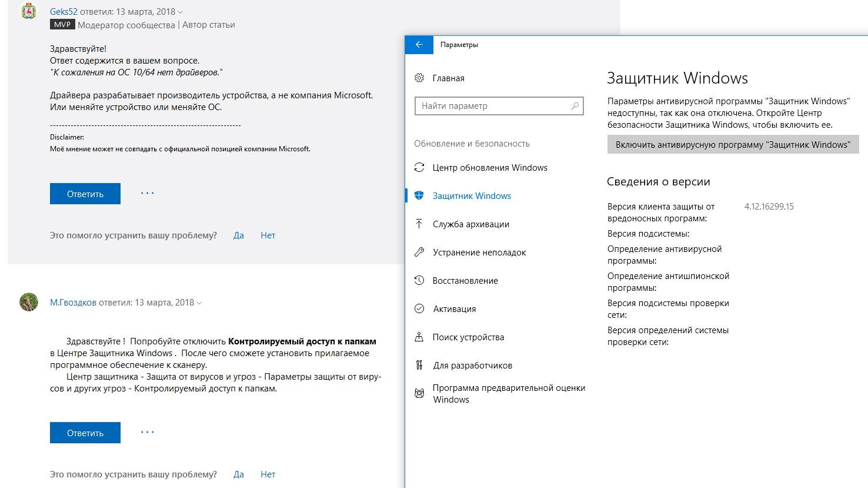This screenshot has width=868, height=488.
Task: Click the checkmark circle icon for Активация
Action: (419, 308)
